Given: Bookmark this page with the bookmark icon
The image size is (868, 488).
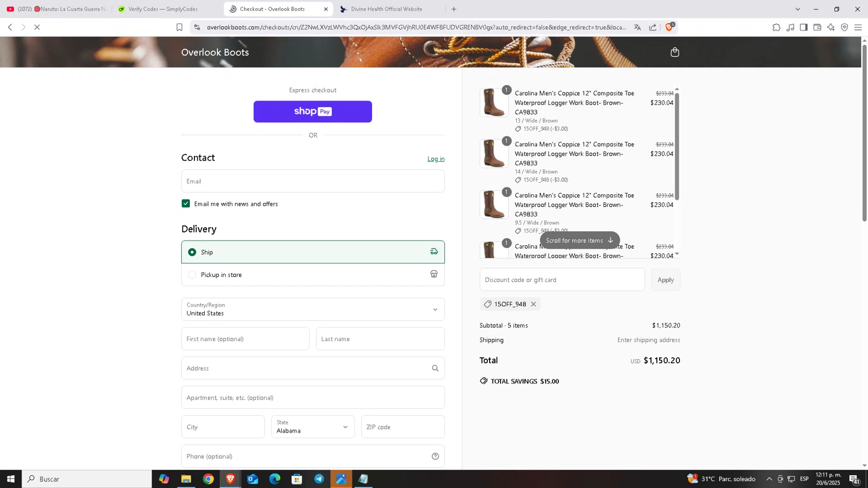Looking at the screenshot, I should (179, 27).
